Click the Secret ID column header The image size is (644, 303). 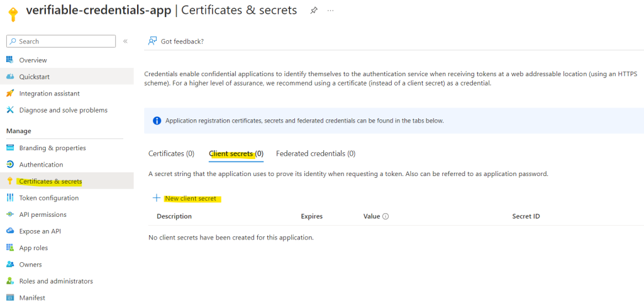[x=526, y=216]
